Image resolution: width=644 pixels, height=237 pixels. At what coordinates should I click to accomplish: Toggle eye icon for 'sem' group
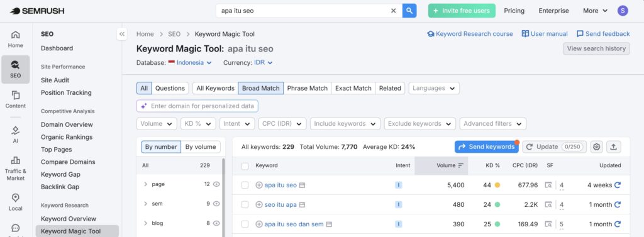pos(216,204)
